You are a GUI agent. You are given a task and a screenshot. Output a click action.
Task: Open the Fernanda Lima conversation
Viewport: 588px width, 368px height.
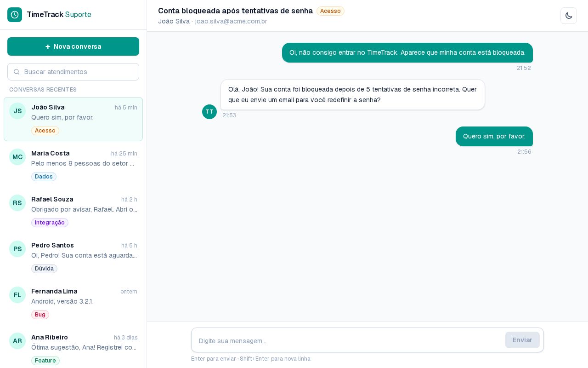(x=73, y=303)
